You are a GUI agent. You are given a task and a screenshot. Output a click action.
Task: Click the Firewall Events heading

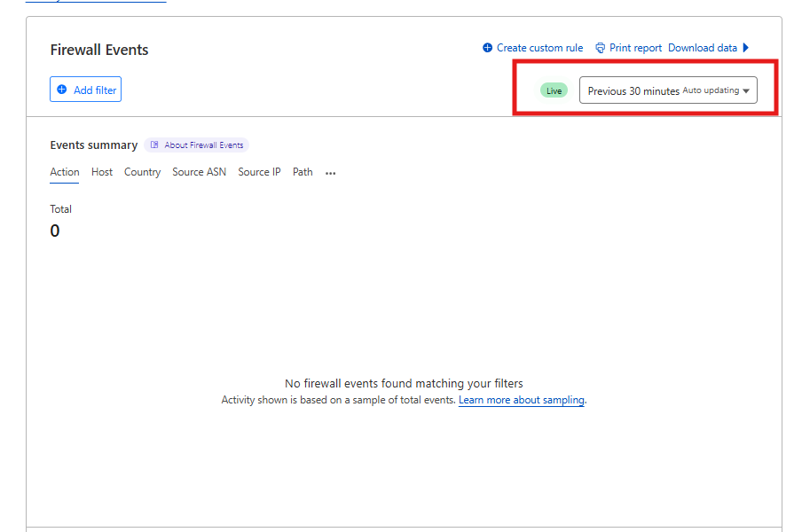(x=99, y=50)
